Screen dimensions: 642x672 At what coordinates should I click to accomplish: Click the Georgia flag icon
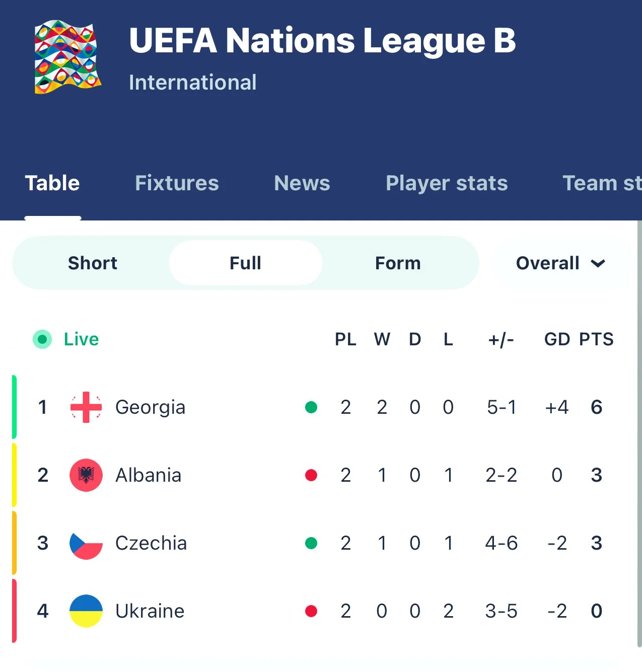[x=86, y=407]
